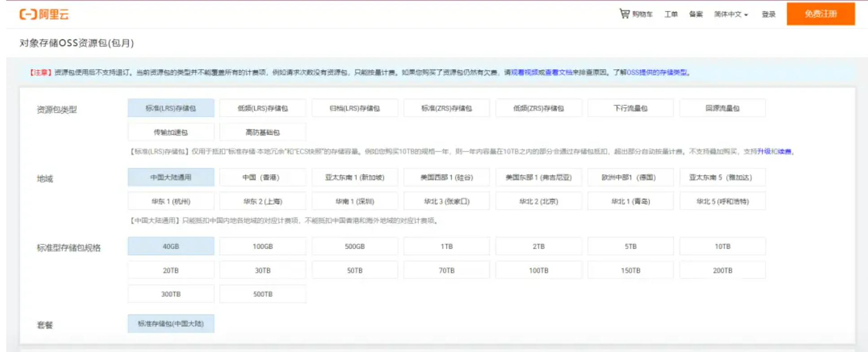Screen dimensions: 868x352
Task: Click the 升级 link
Action: click(764, 152)
